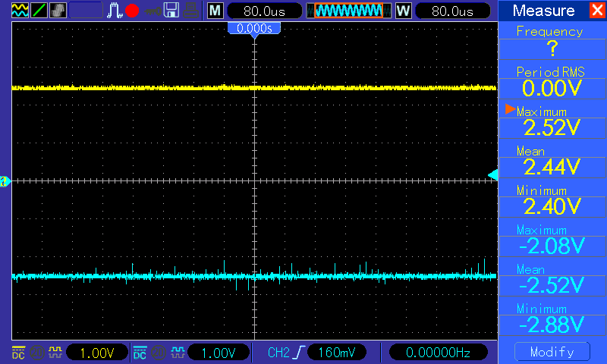Click the CH1 1.00V volts/div value
607x364 pixels.
(97, 353)
